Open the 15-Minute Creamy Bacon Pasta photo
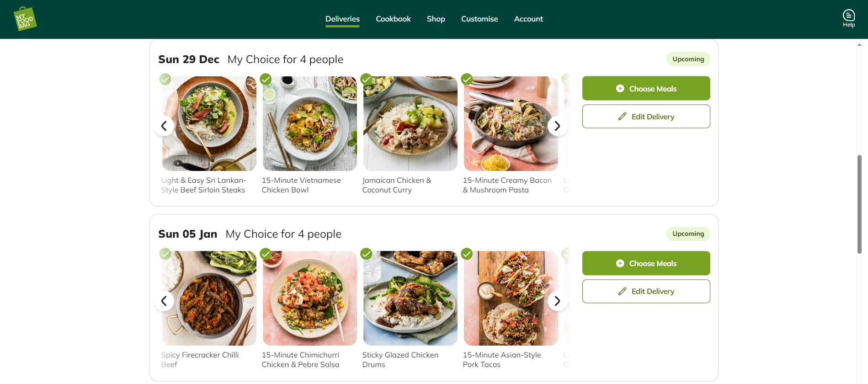 (511, 123)
